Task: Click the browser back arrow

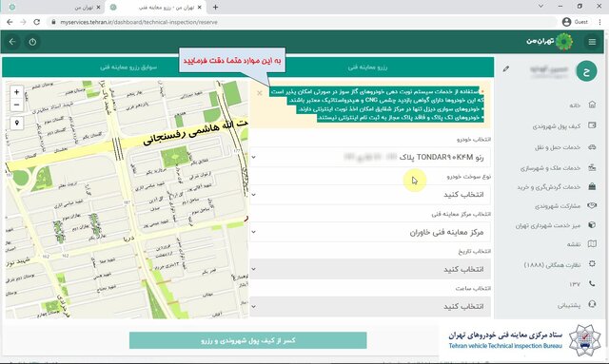Action: point(10,22)
